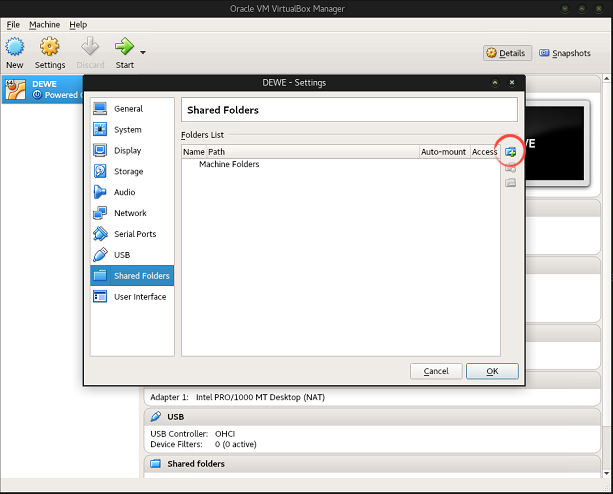613x494 pixels.
Task: Click the Shared folders section header in details
Action: click(x=372, y=464)
